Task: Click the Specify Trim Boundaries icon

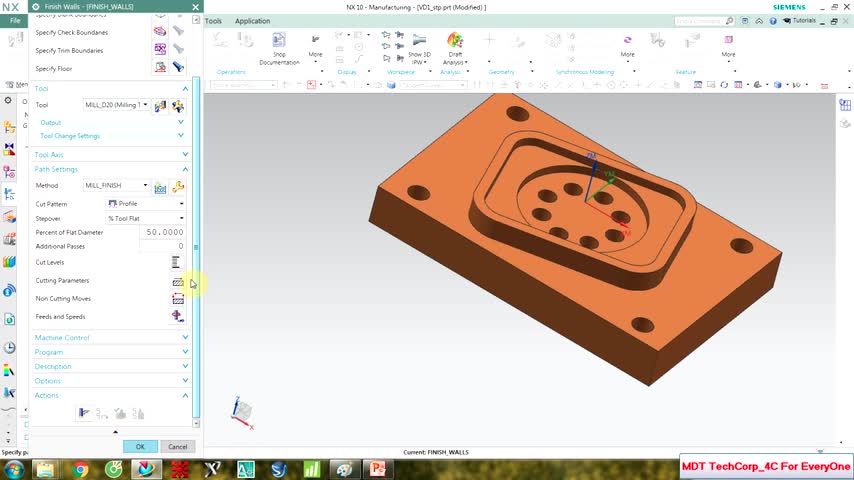Action: (x=160, y=50)
